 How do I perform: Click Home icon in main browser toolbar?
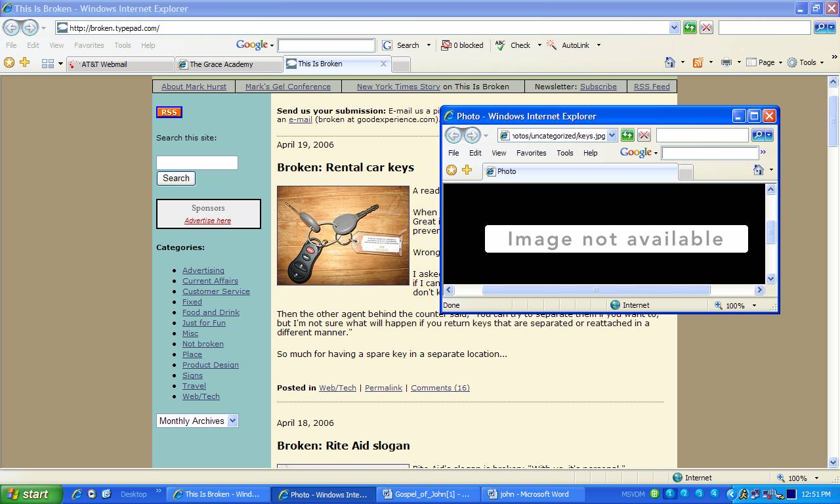coord(669,62)
